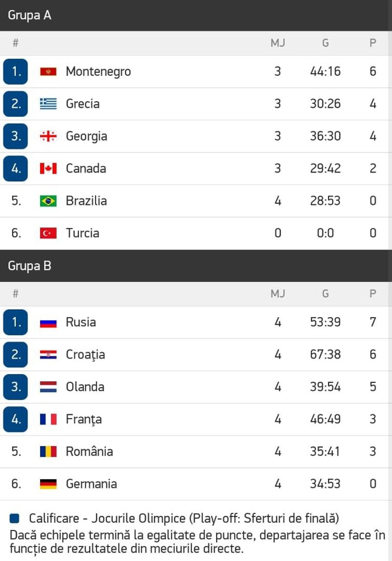The width and height of the screenshot is (392, 561).
Task: Click the Rusia flag icon
Action: click(48, 322)
